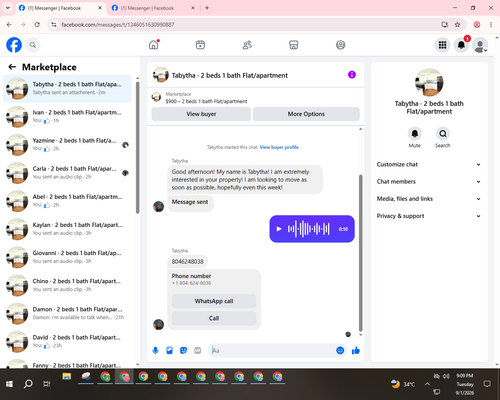
Task: Click the View buyer button
Action: (x=201, y=114)
